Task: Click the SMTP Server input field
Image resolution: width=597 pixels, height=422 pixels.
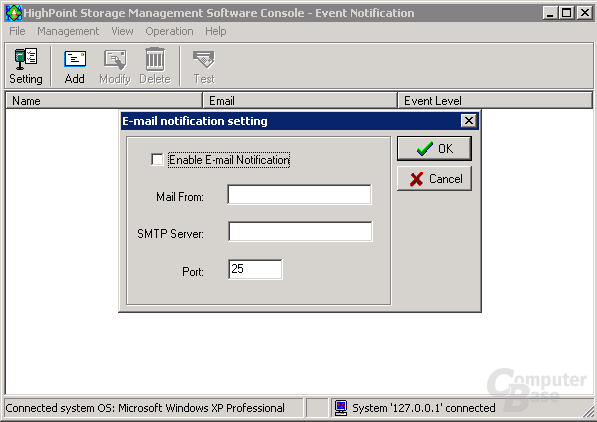Action: pyautogui.click(x=300, y=231)
